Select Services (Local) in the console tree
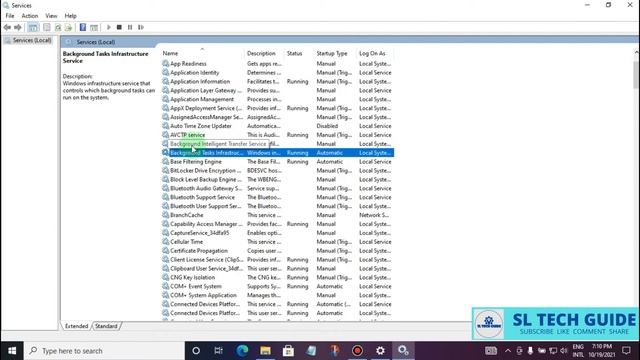This screenshot has width=640, height=360. 31,40
